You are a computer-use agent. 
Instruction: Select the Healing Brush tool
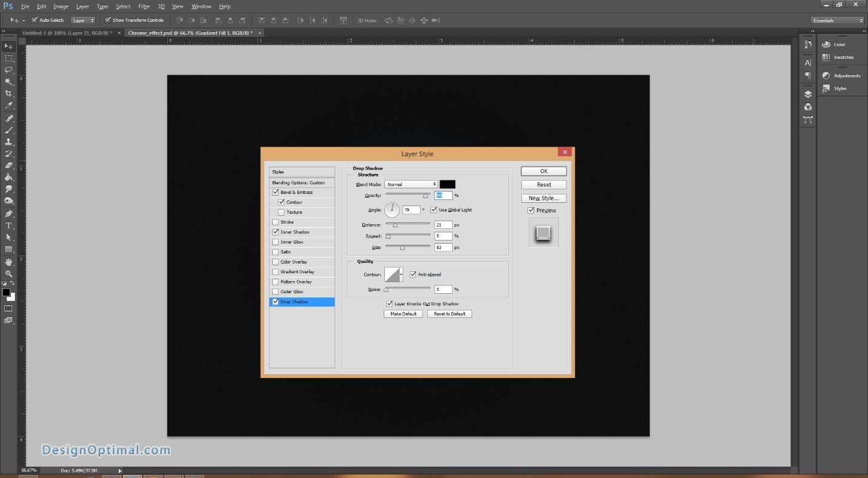point(8,118)
